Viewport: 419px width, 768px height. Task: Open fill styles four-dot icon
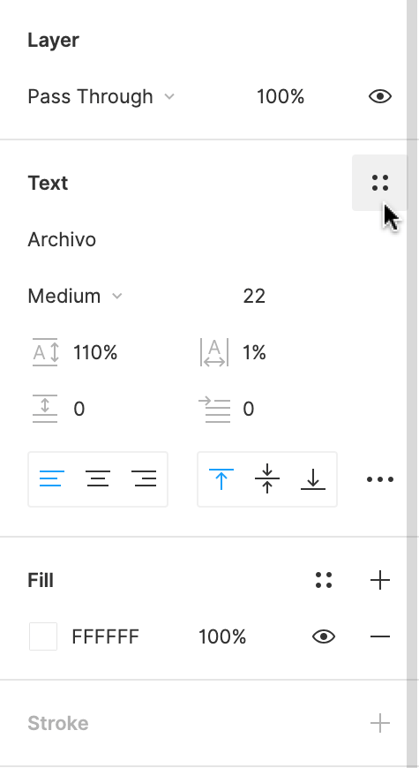[x=323, y=580]
